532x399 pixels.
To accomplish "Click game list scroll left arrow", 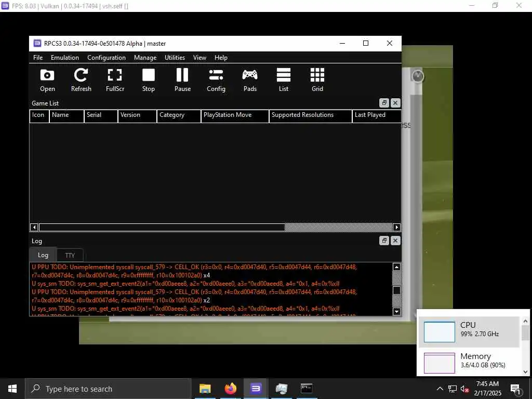I will click(x=34, y=227).
